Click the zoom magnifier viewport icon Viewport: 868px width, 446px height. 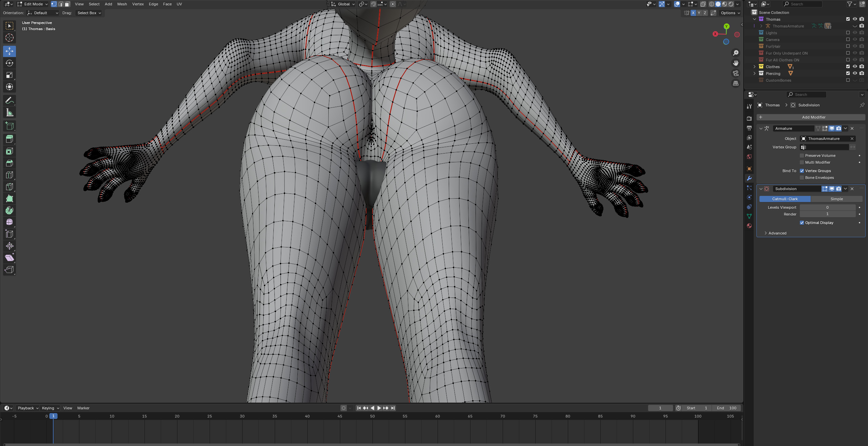(736, 53)
